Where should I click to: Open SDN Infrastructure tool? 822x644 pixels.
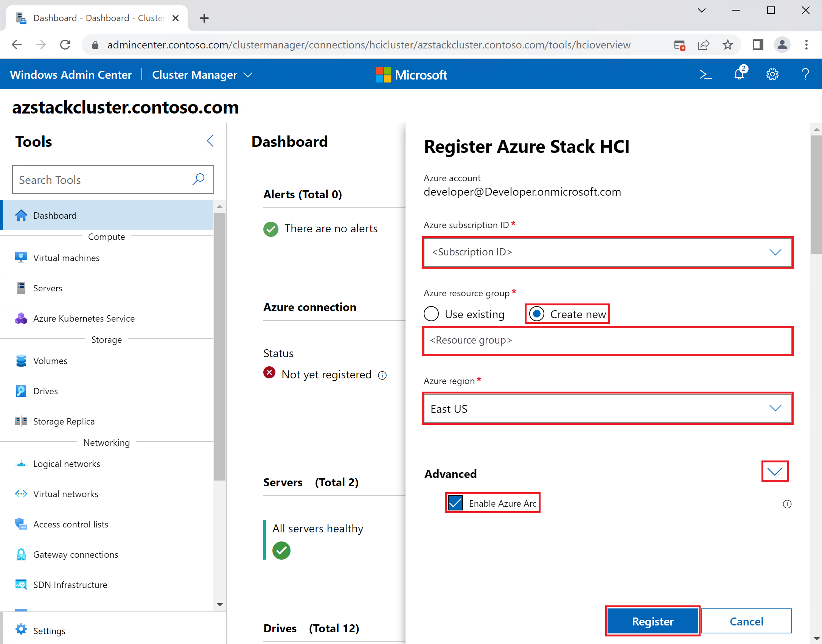tap(107, 585)
